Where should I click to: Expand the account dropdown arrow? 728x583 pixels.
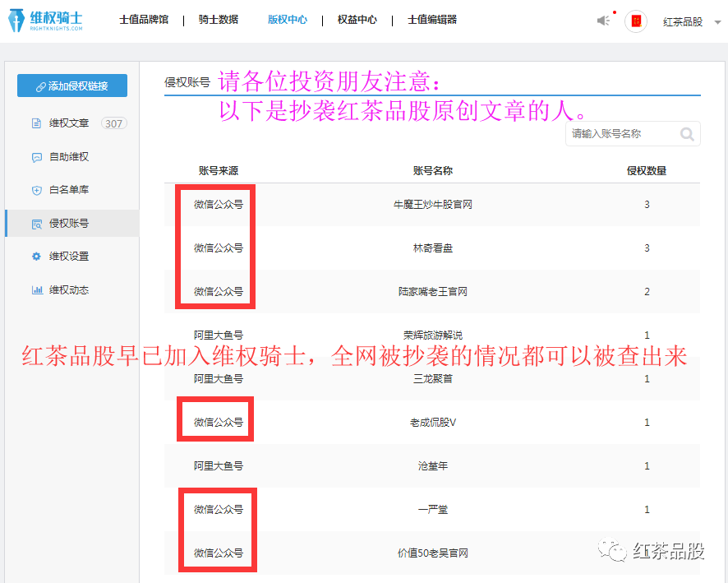[x=718, y=22]
